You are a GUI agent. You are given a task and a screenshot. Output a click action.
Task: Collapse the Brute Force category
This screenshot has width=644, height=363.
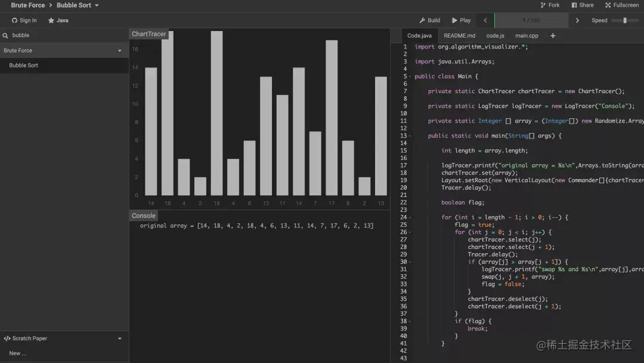119,51
